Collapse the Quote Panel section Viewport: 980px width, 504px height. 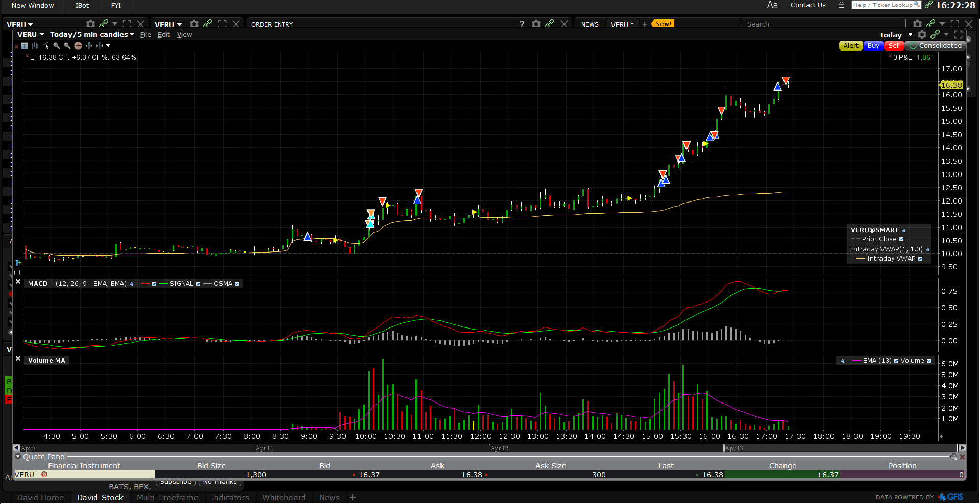pos(18,457)
